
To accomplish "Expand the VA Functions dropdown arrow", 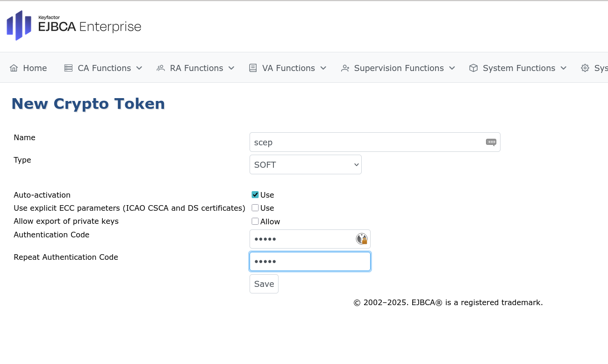I will click(x=323, y=68).
